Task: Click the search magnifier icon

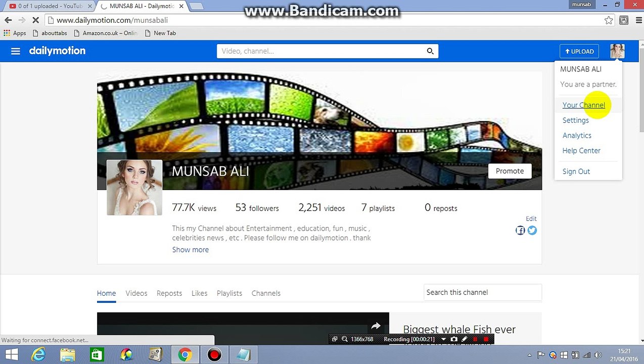Action: [x=430, y=51]
